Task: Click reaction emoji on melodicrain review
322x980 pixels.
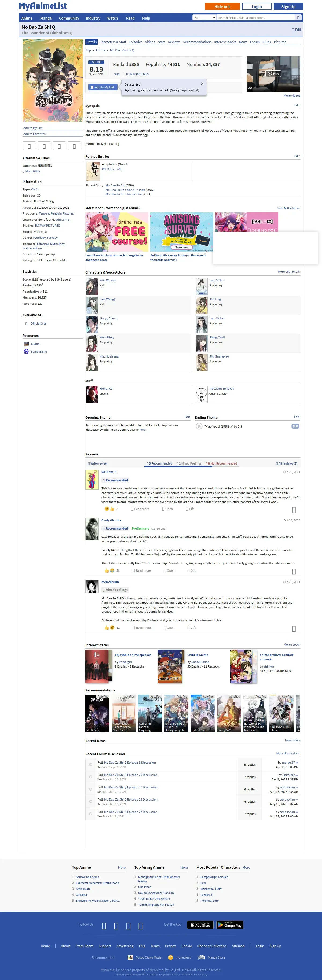Action: [109, 627]
